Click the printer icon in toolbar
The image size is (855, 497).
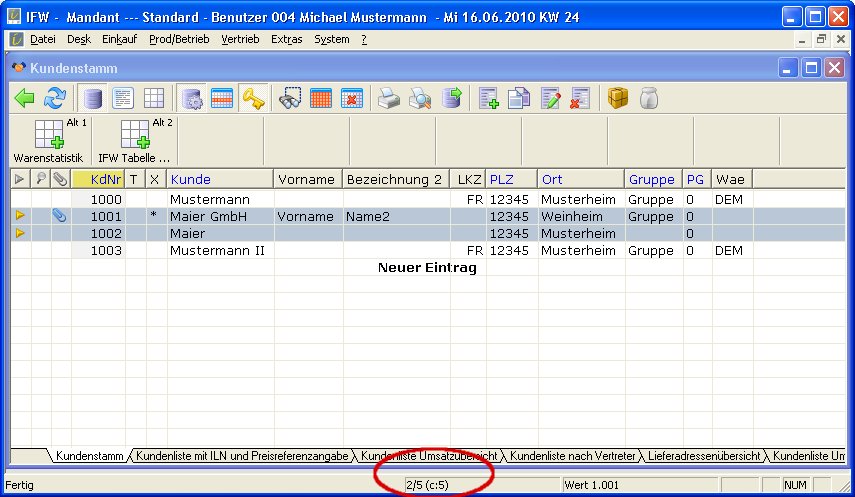tap(388, 98)
